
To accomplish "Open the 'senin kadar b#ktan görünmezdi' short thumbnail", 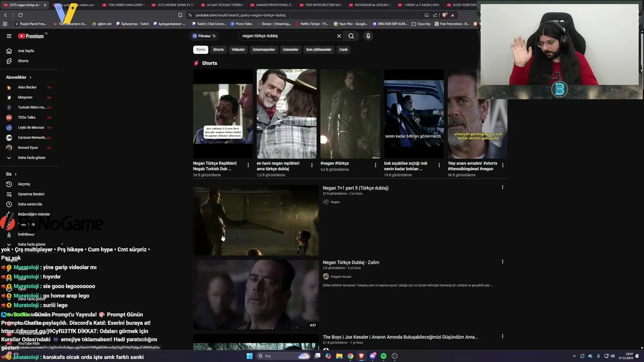I will pyautogui.click(x=414, y=114).
